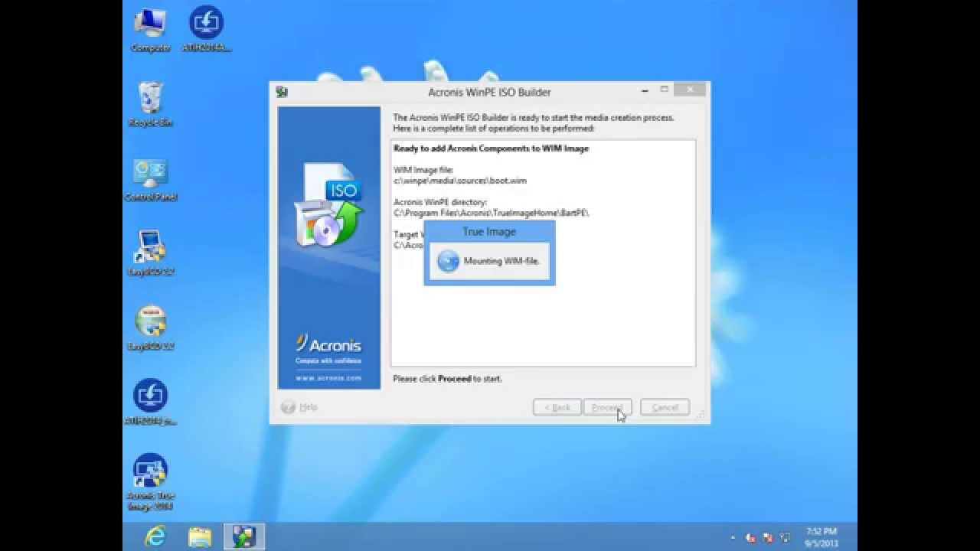Go back with the Back button
Screen dimensions: 980x551
coord(557,407)
